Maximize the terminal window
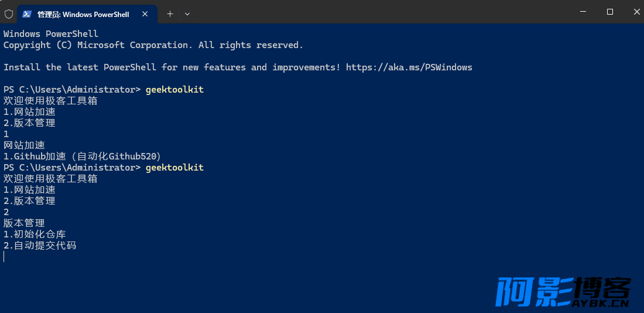 pyautogui.click(x=610, y=12)
